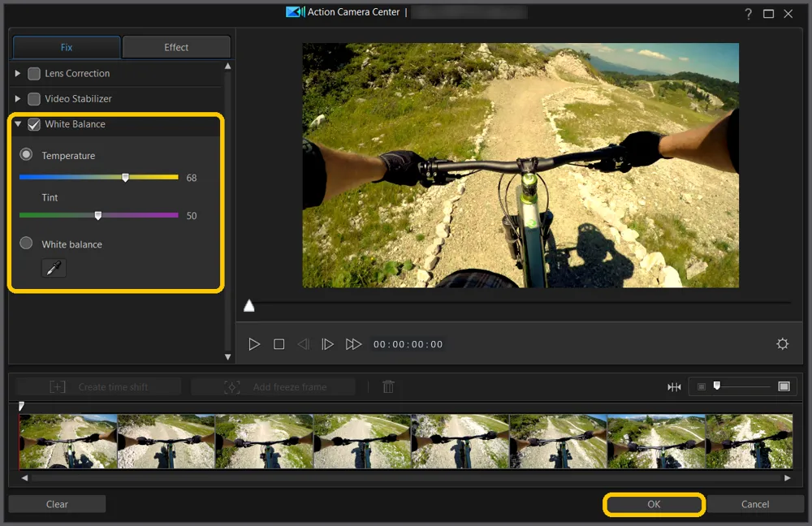The height and width of the screenshot is (526, 812).
Task: Expand the Video Stabilizer section
Action: (x=18, y=99)
